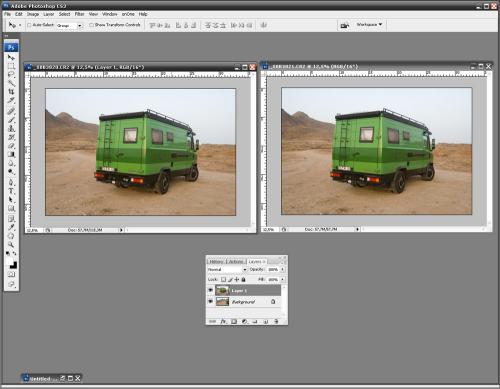Open status bar arrow in Layer 1 document window
This screenshot has width=500, height=389.
coord(121,230)
